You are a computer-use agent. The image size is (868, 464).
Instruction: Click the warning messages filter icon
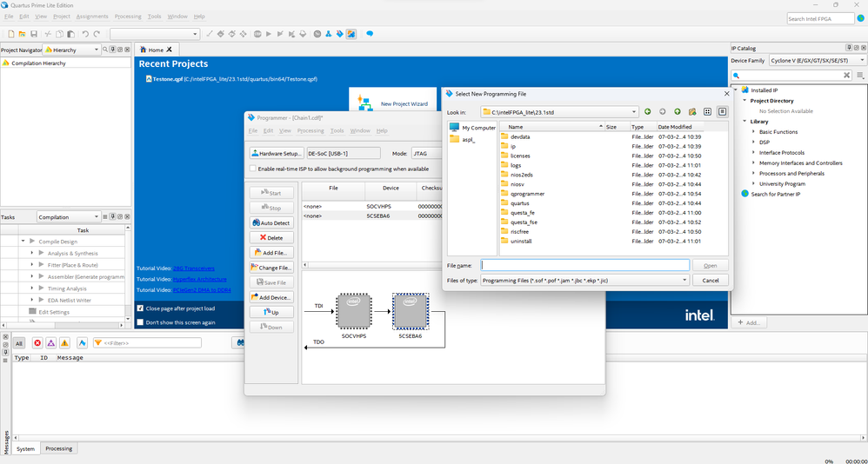(65, 343)
